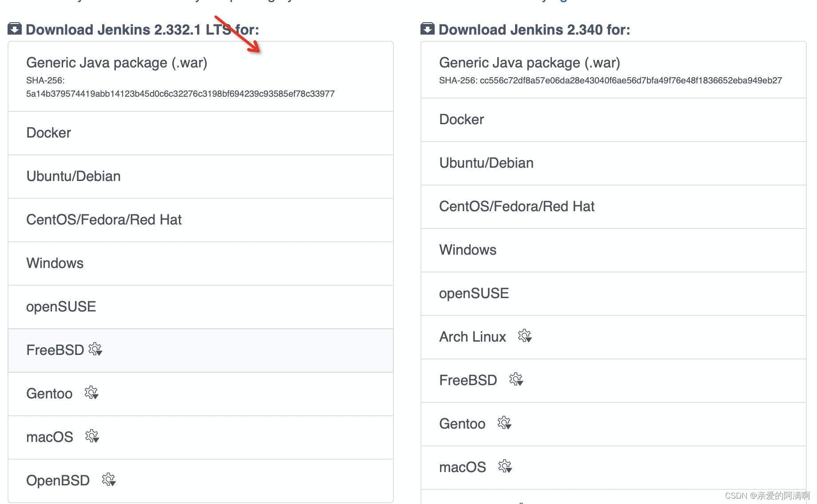
Task: Click the LTS SHA-256 hash starting 5a14b379
Action: coord(180,94)
